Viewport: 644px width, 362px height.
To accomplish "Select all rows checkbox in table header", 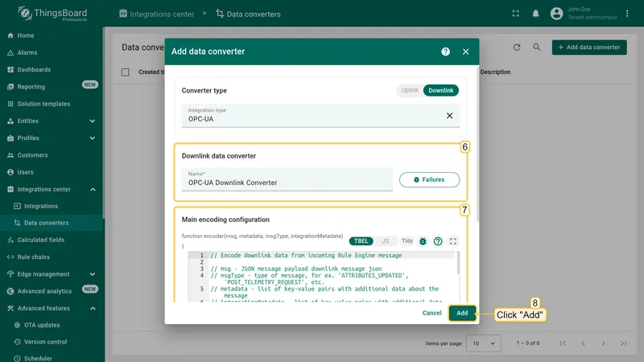I will tap(126, 72).
